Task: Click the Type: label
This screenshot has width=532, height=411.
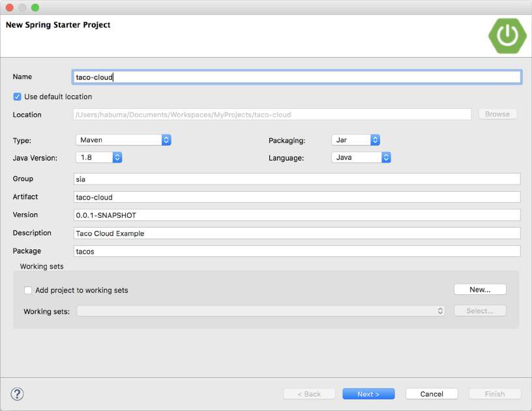Action: [22, 140]
